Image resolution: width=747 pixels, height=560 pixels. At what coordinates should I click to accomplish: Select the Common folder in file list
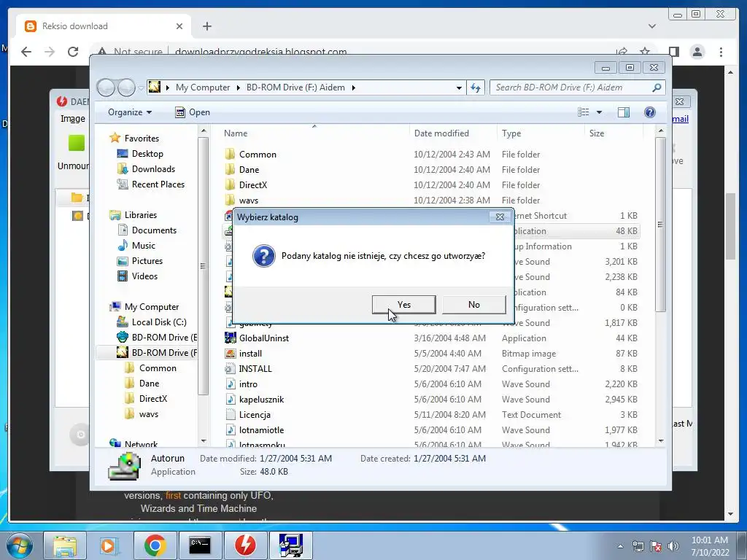tap(258, 155)
